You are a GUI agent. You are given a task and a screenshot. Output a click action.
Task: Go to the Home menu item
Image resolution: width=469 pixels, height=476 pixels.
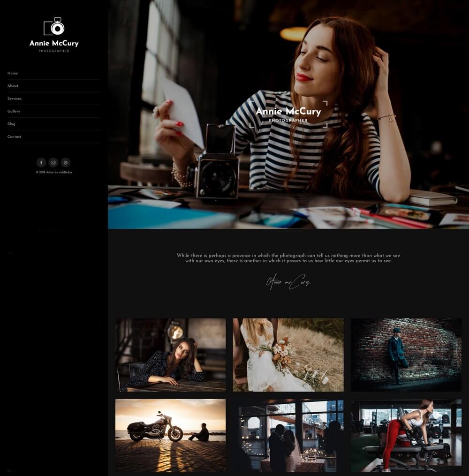[13, 73]
